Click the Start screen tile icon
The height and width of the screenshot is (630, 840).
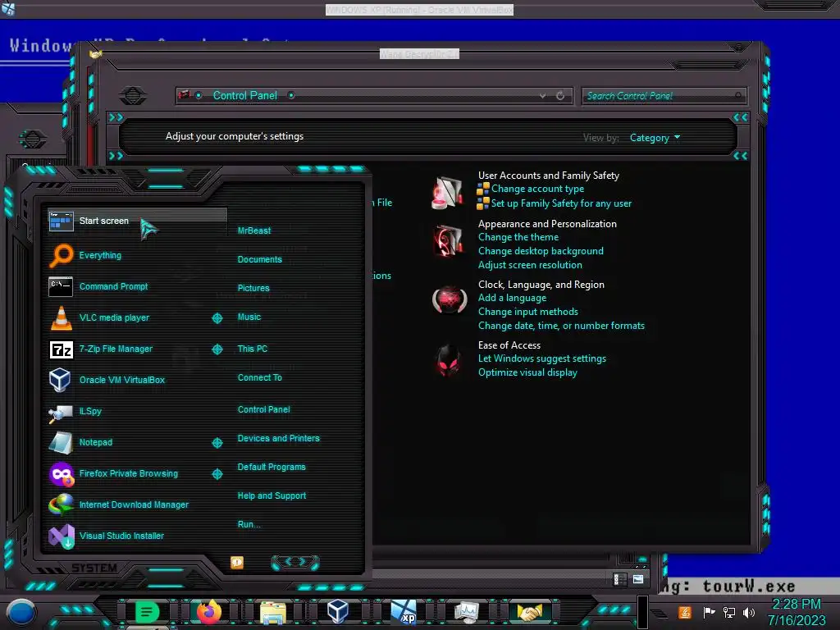[61, 221]
